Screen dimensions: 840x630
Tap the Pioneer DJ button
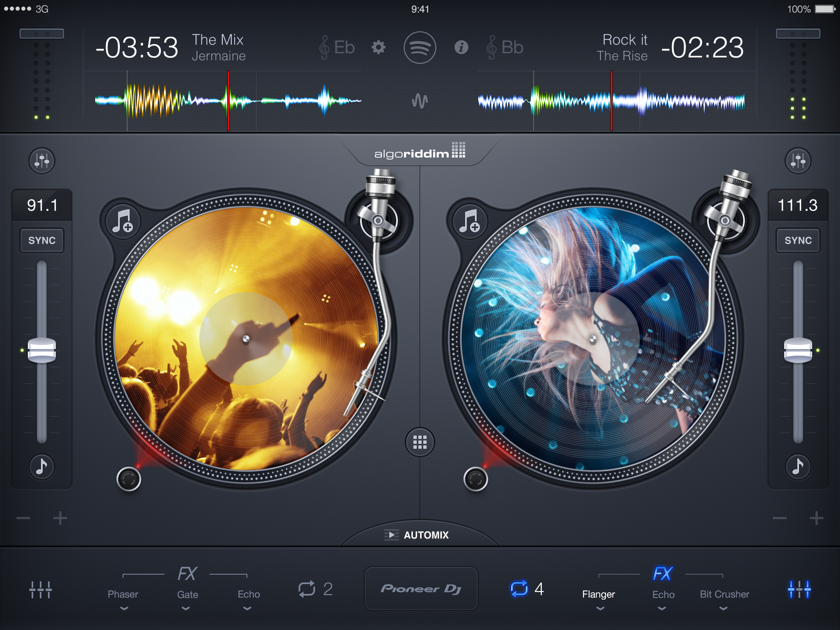click(421, 589)
